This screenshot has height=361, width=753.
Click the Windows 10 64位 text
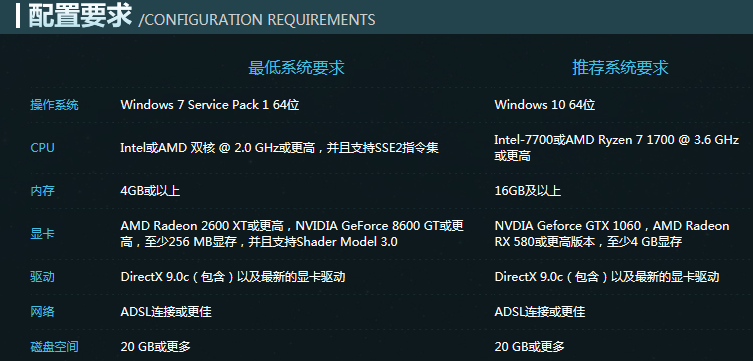pos(545,105)
